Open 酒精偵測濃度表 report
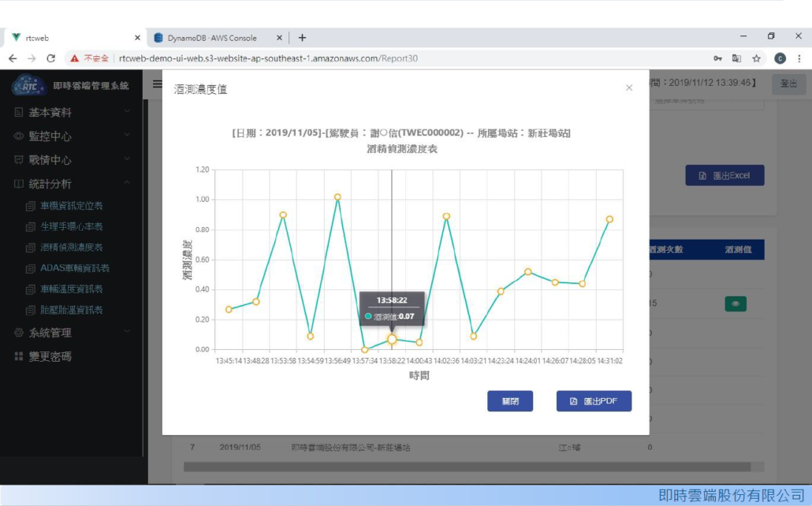Screen dimensions: 812x506 [72, 247]
